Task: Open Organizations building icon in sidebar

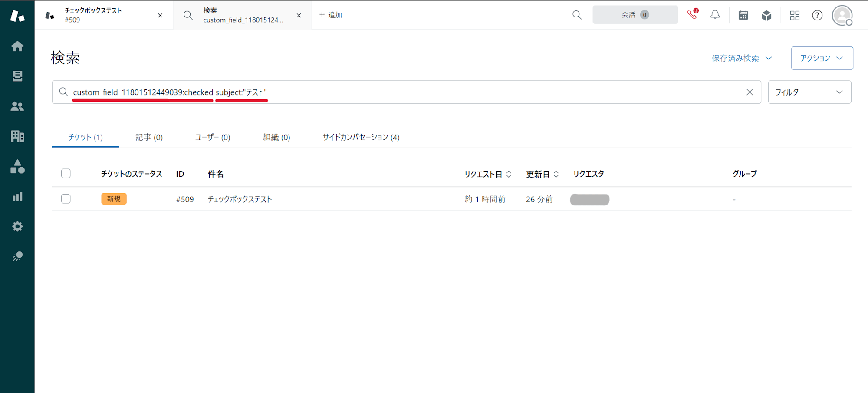Action: click(x=17, y=136)
